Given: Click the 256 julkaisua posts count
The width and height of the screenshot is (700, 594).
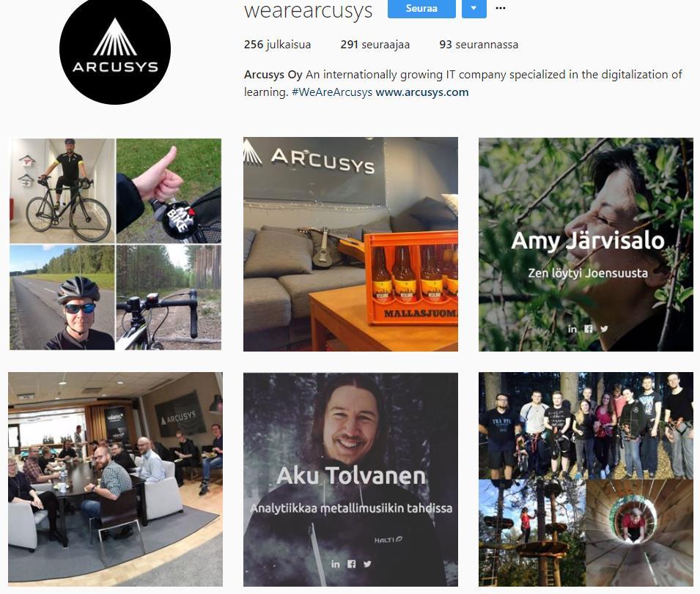Looking at the screenshot, I should tap(277, 45).
